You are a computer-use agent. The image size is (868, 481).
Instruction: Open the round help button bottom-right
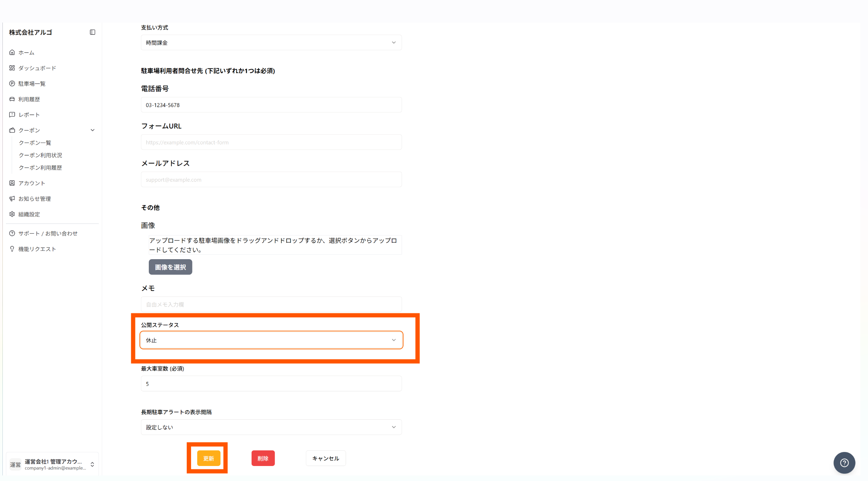(x=844, y=463)
